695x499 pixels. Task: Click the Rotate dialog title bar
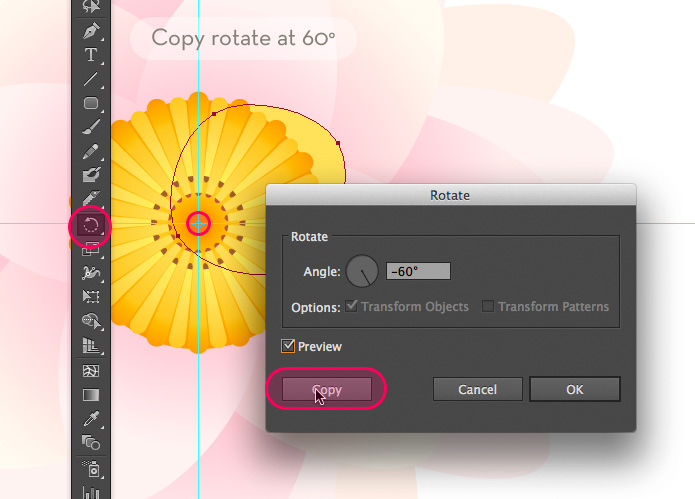point(450,195)
